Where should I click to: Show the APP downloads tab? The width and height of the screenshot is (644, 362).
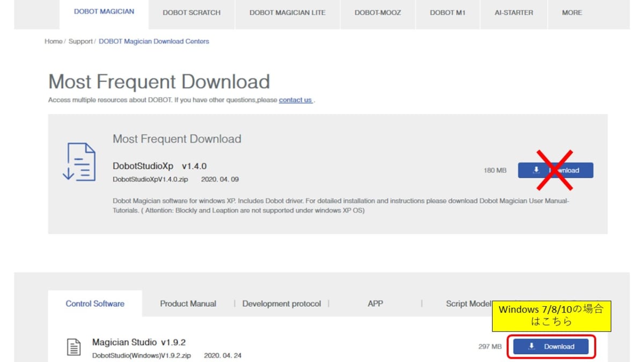375,304
